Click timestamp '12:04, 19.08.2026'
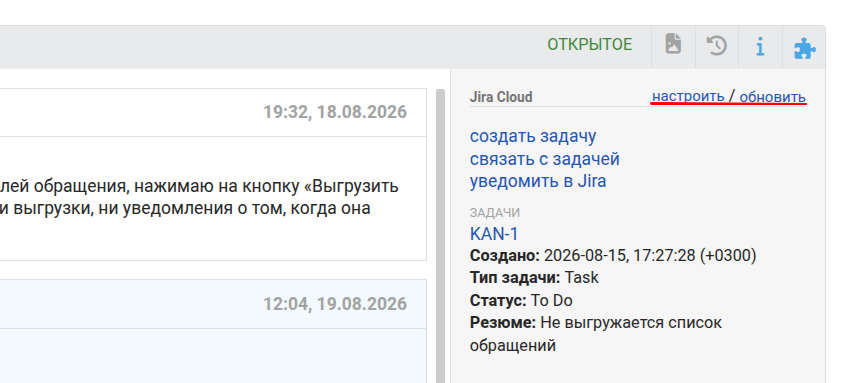 [335, 304]
